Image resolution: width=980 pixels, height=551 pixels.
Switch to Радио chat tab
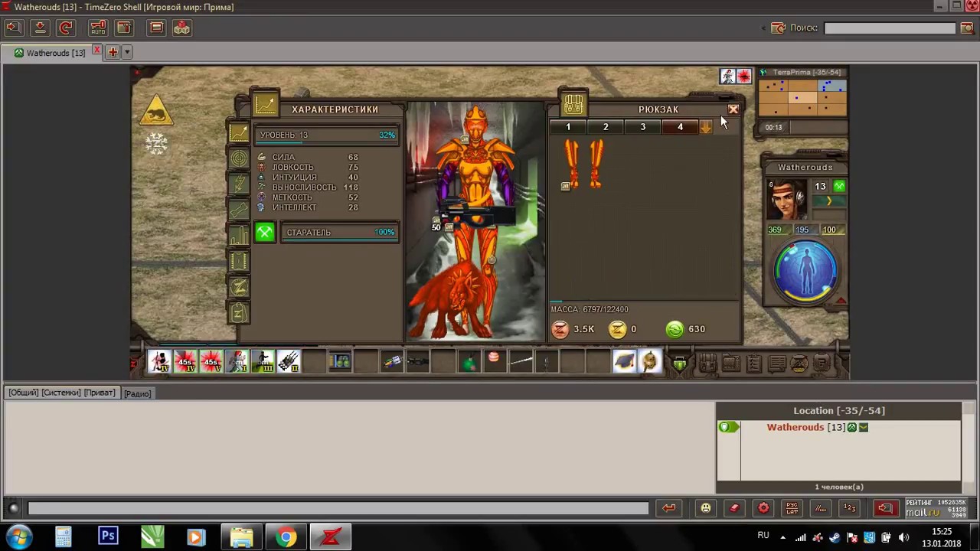coord(138,393)
